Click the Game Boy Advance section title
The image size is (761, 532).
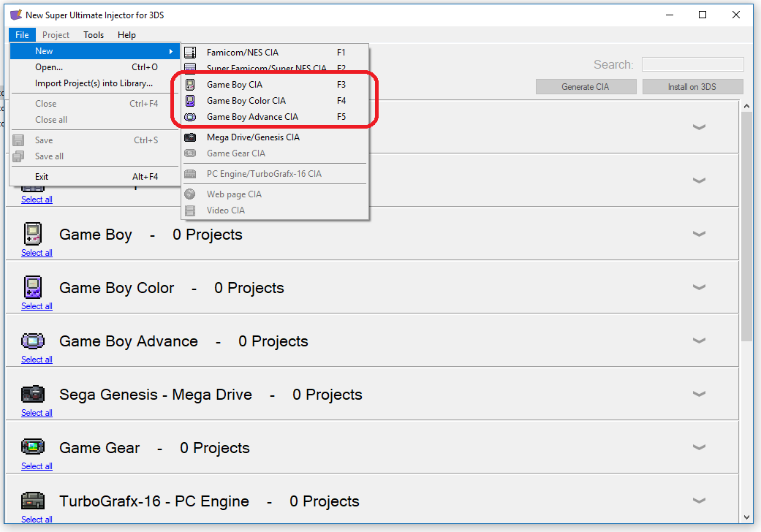click(129, 341)
